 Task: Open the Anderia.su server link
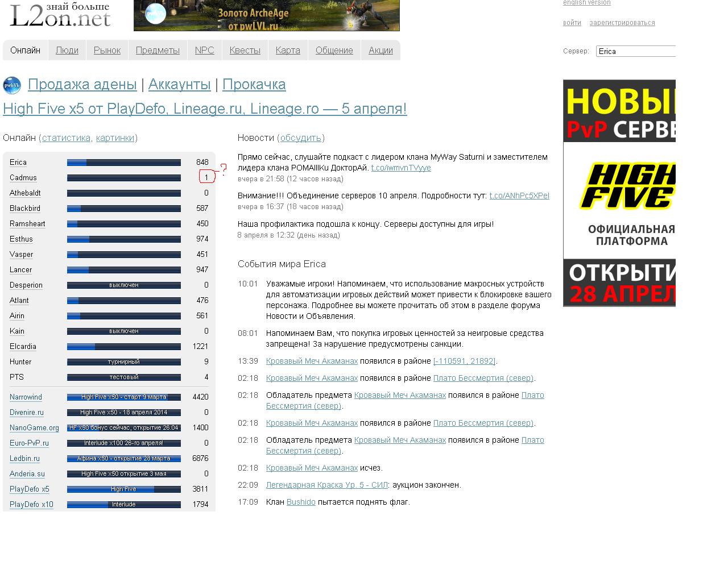click(27, 474)
